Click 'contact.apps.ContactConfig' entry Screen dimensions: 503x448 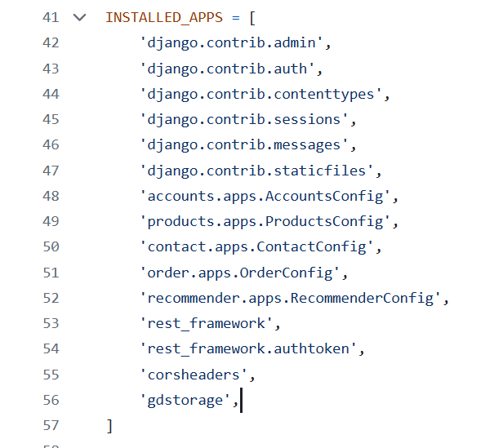coord(257,247)
